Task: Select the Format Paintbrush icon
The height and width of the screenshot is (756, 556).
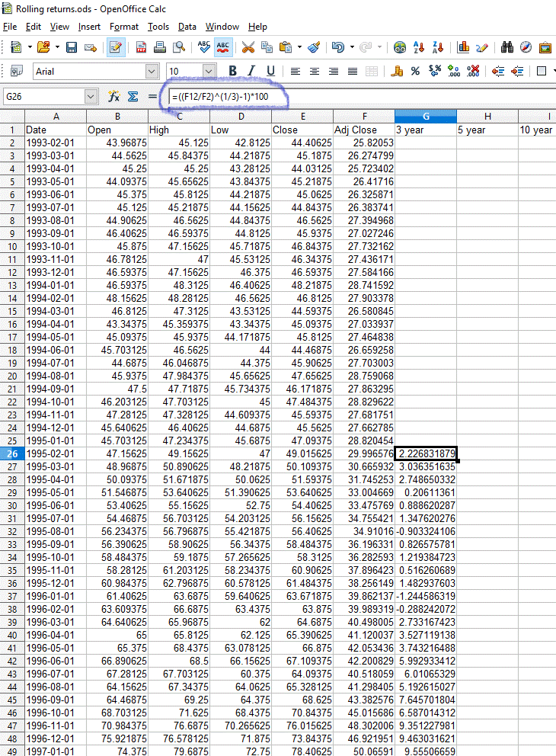Action: tap(314, 46)
